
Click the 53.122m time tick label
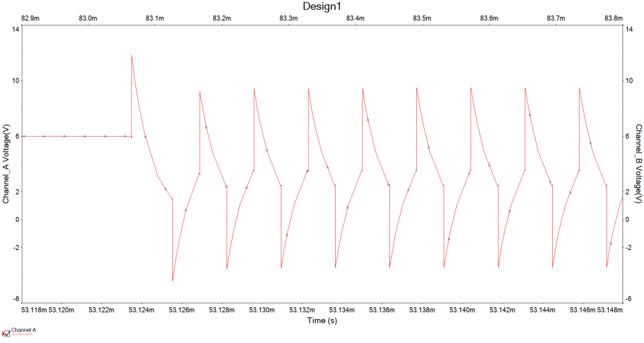[101, 310]
